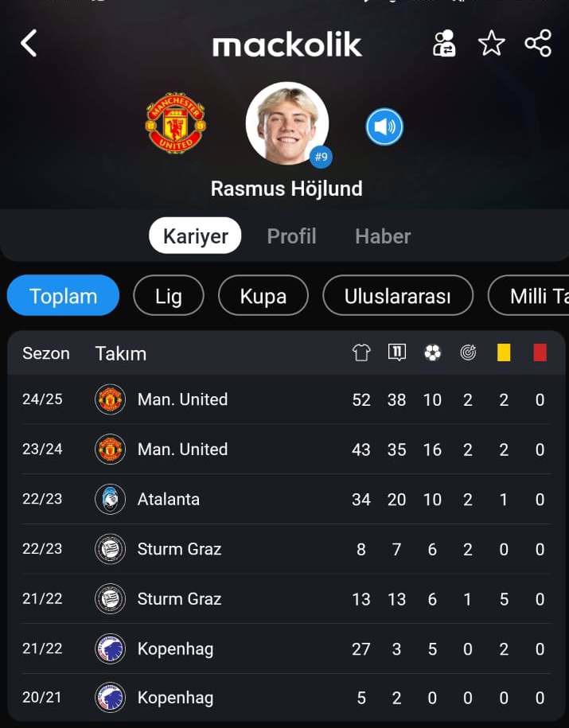Screen dimensions: 569x728
Task: Switch to the Profil tab
Action: pyautogui.click(x=292, y=236)
